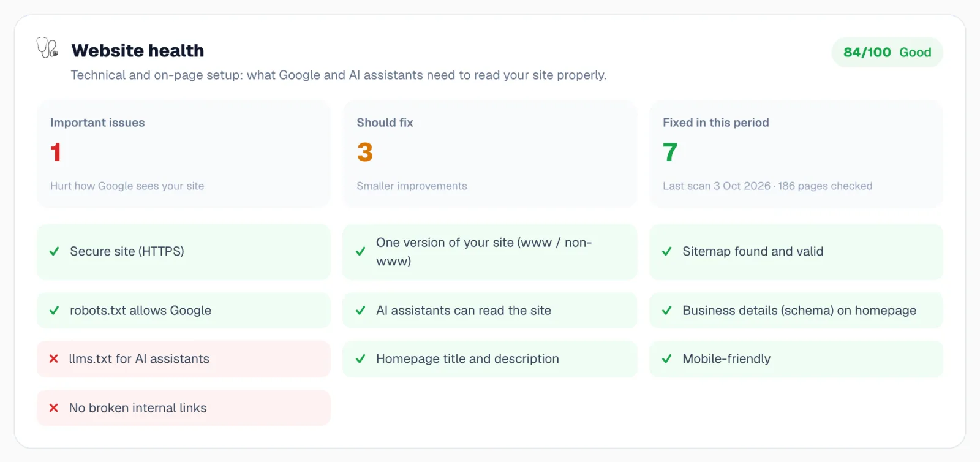Click the stethoscope icon beside Website health

[x=47, y=48]
